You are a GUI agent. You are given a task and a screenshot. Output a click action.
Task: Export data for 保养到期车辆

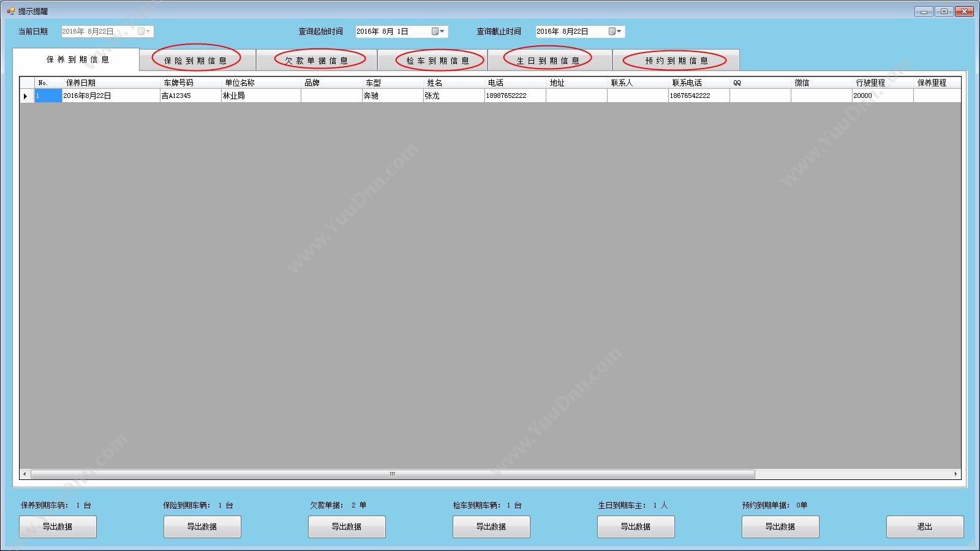[58, 527]
